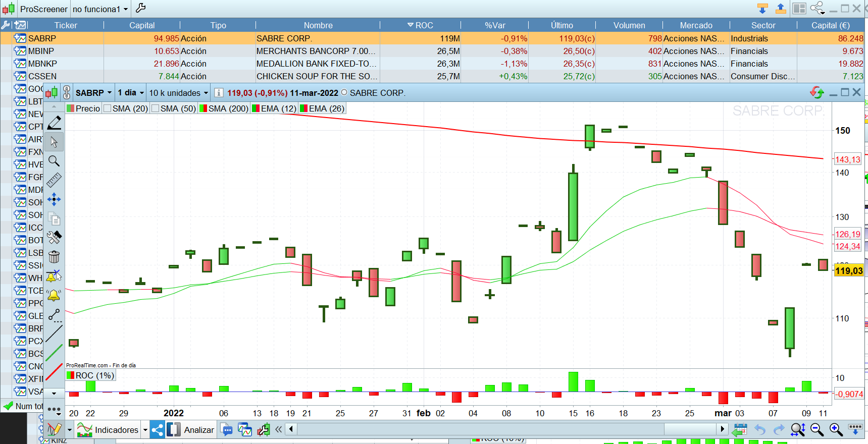
Task: Click the zoom out magnifier icon
Action: [x=817, y=430]
